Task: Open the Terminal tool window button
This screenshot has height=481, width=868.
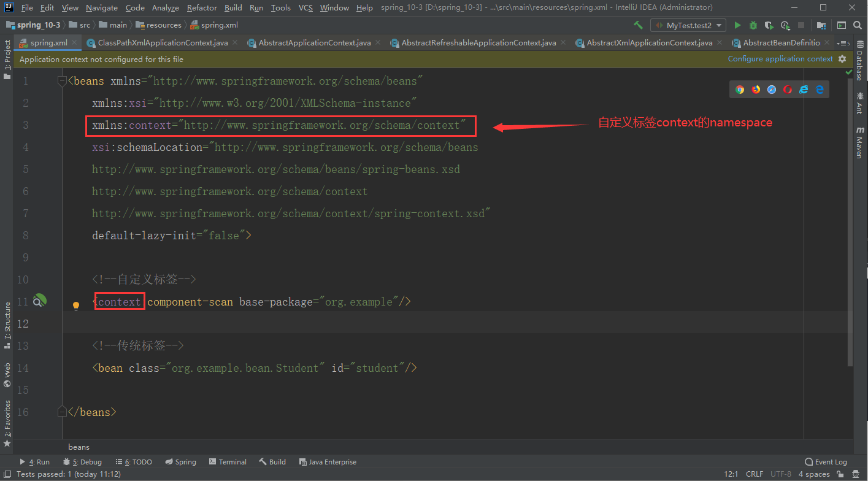Action: 228,462
